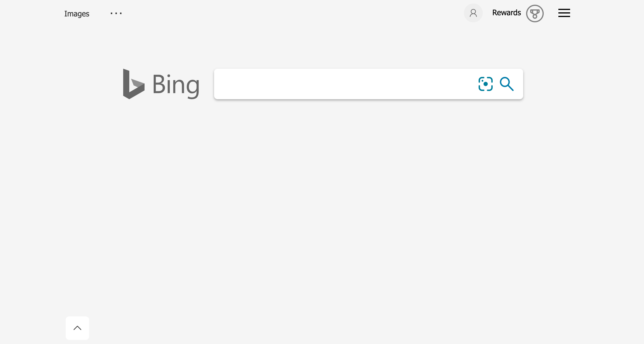
Task: Open the Rewards text link
Action: pos(506,13)
